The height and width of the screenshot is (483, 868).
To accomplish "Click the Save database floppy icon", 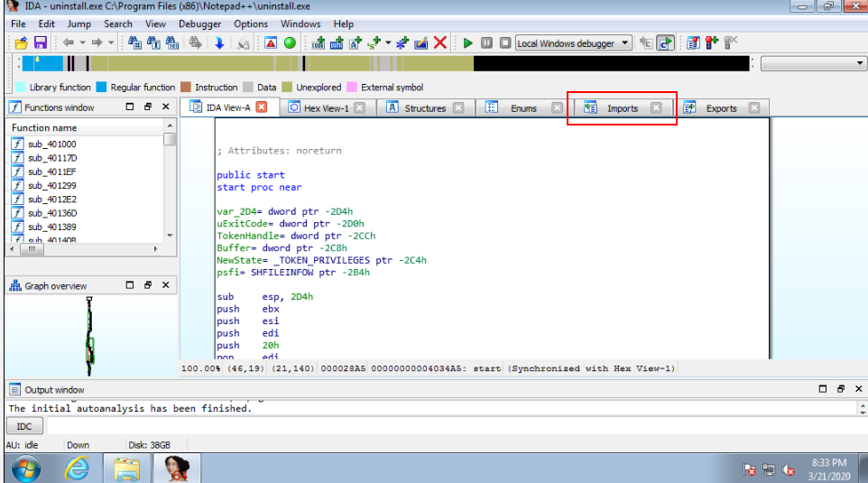I will click(x=40, y=42).
